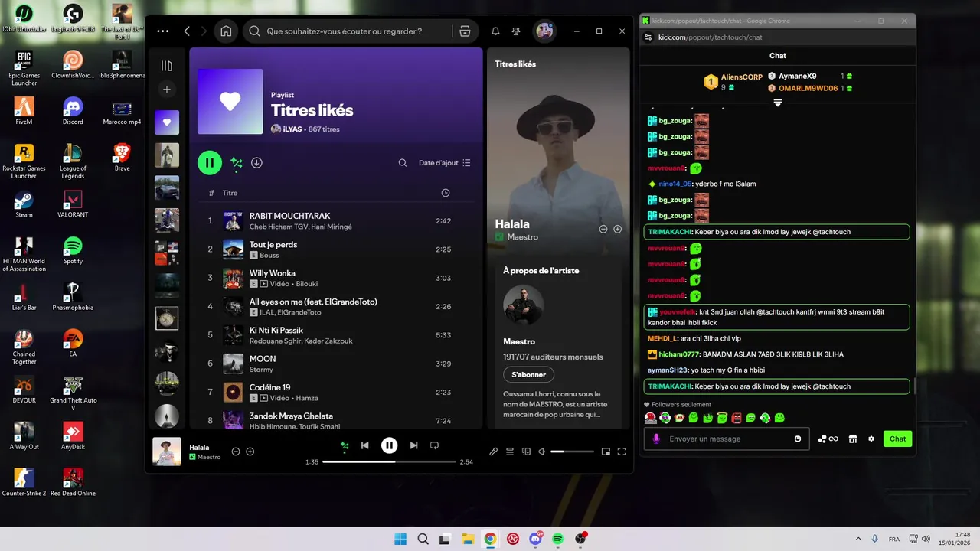Adjust the Spotify volume slider
The width and height of the screenshot is (980, 551).
571,452
